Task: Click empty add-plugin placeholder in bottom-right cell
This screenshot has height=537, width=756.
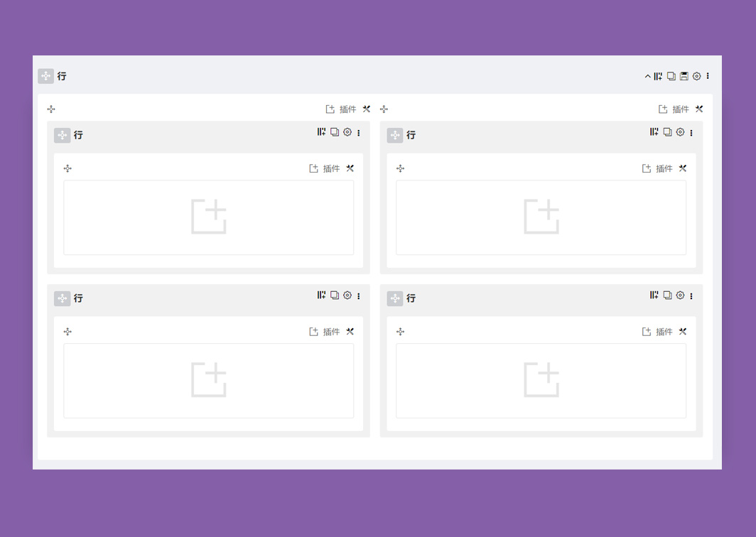Action: [x=541, y=381]
